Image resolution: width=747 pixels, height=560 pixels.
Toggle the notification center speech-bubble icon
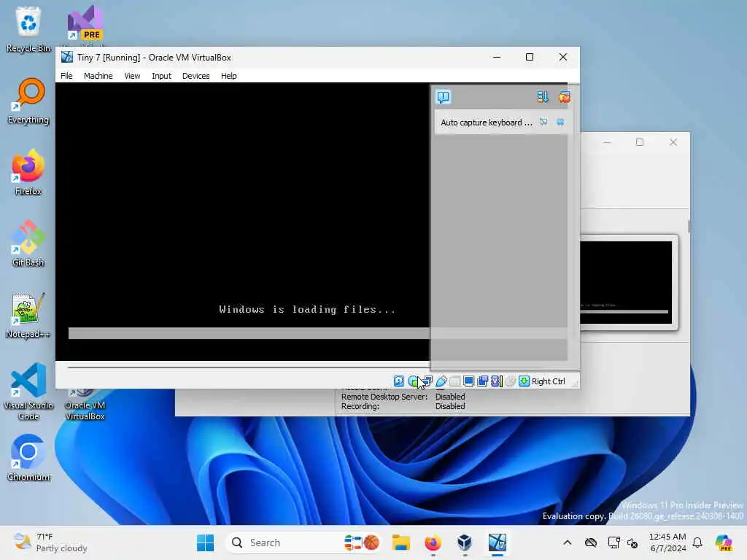click(x=443, y=97)
